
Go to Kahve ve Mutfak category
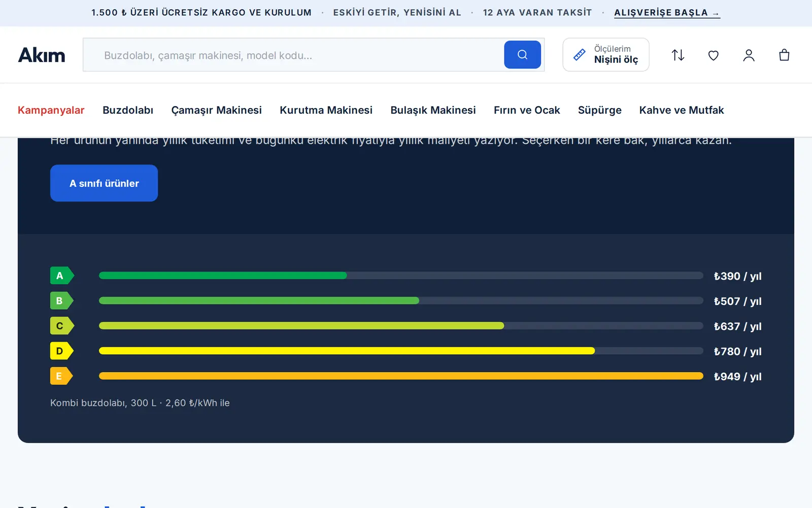(x=682, y=110)
